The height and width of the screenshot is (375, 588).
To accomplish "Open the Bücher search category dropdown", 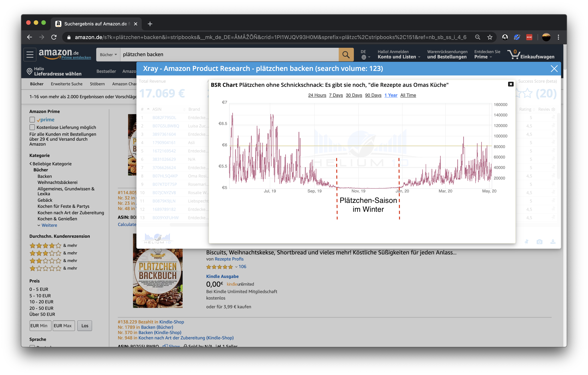I will point(108,55).
